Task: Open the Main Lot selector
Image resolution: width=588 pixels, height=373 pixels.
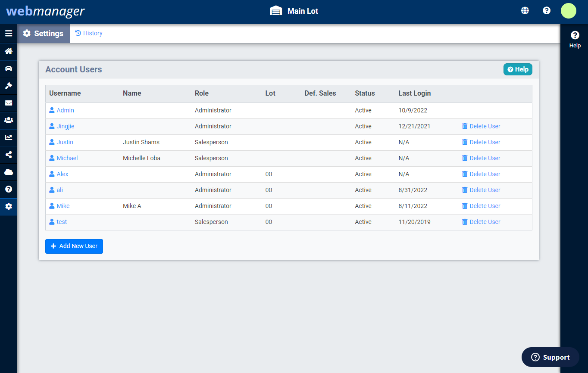Action: pos(294,11)
